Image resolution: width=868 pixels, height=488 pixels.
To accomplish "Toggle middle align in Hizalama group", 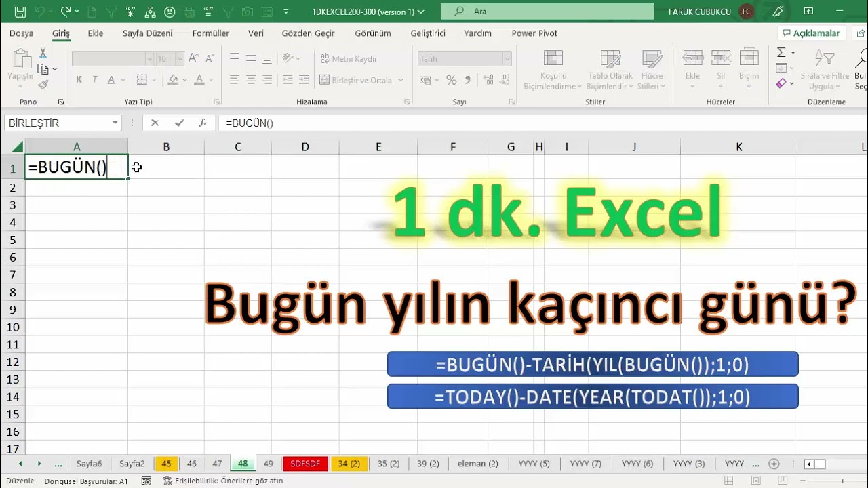I will 251,59.
